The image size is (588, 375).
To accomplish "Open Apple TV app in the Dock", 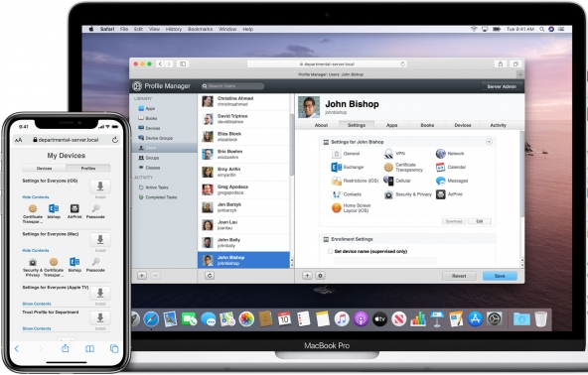I will tap(379, 319).
